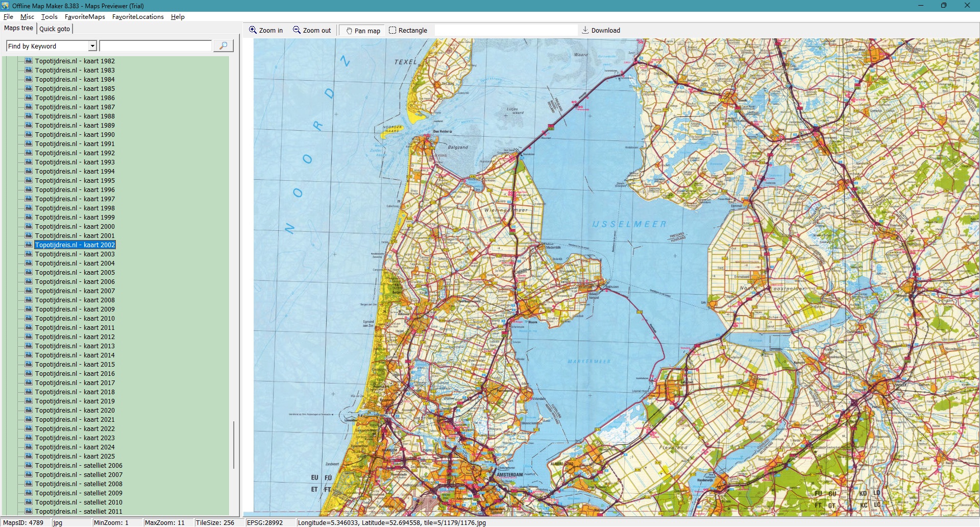Select Topotijdreis.nl kaart 1995 in tree
Image resolution: width=980 pixels, height=527 pixels.
75,180
